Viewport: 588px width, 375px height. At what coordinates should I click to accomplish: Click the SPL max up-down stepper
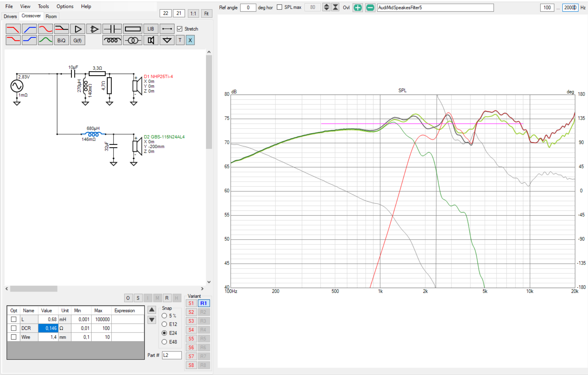coord(326,7)
